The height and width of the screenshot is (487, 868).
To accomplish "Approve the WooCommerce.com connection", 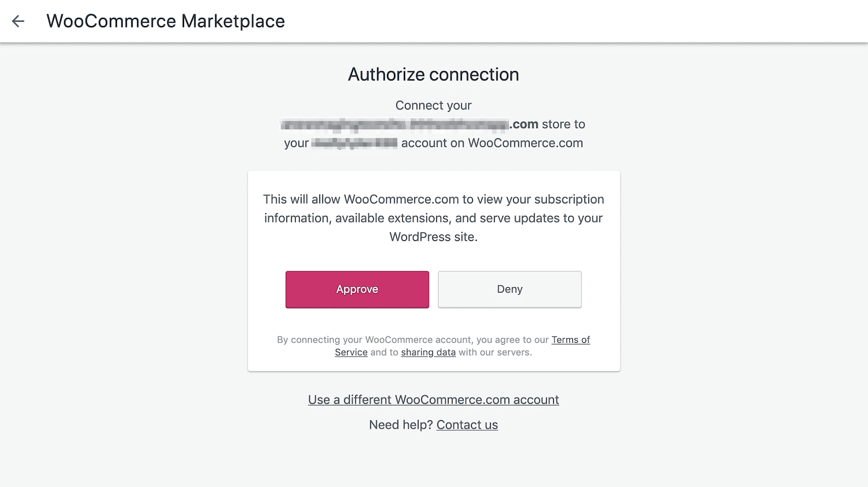I will (x=356, y=289).
